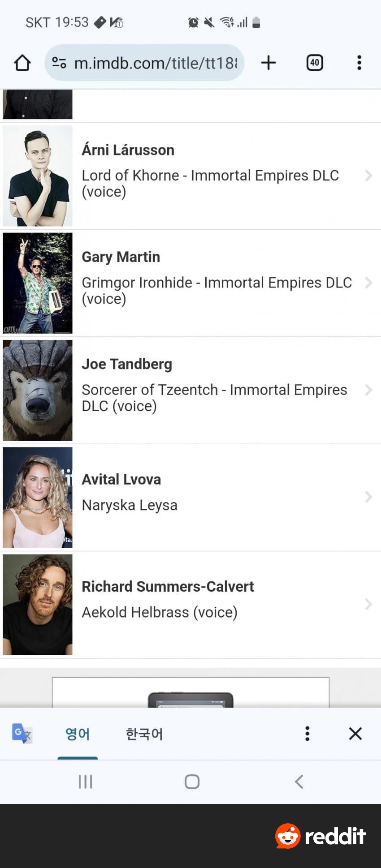The image size is (381, 868).
Task: Open the Chrome browser menu (three dots)
Action: coord(359,63)
